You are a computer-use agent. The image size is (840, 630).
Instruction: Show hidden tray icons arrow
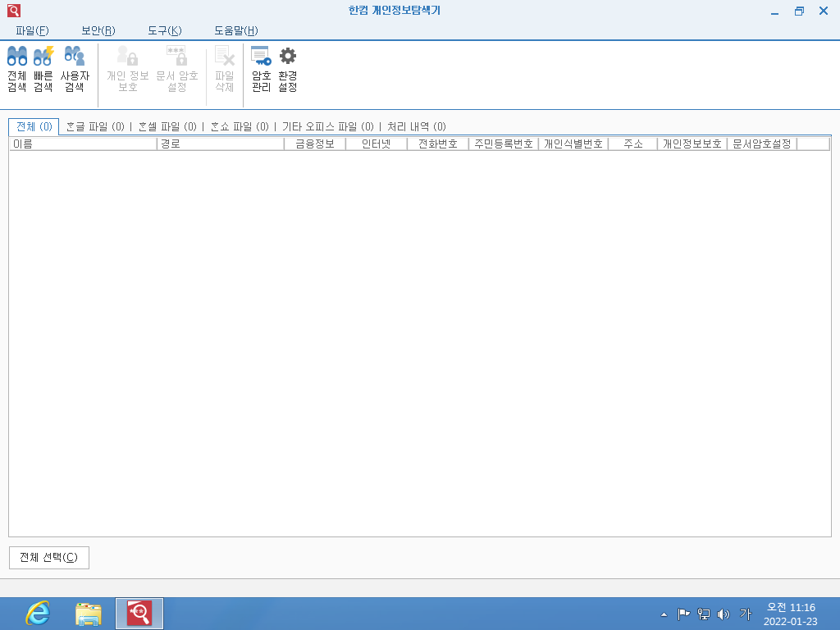[x=664, y=614]
